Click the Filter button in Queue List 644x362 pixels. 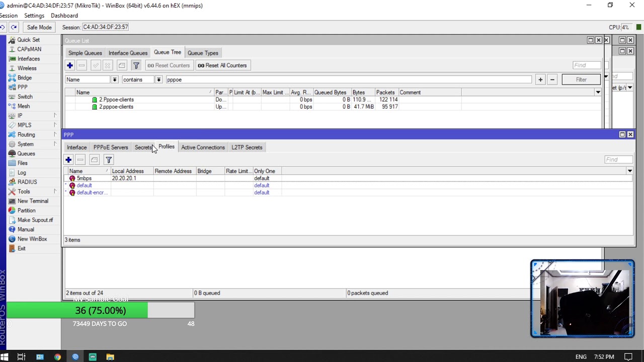(x=581, y=79)
